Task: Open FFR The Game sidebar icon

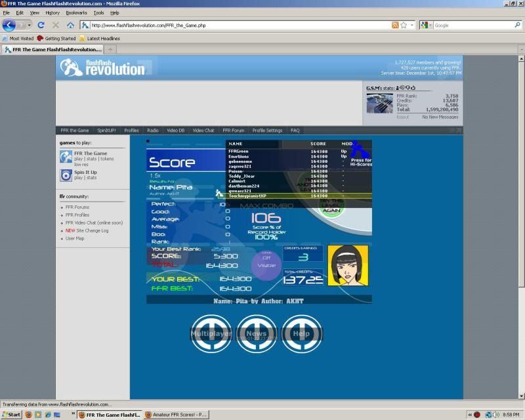Action: click(x=66, y=156)
